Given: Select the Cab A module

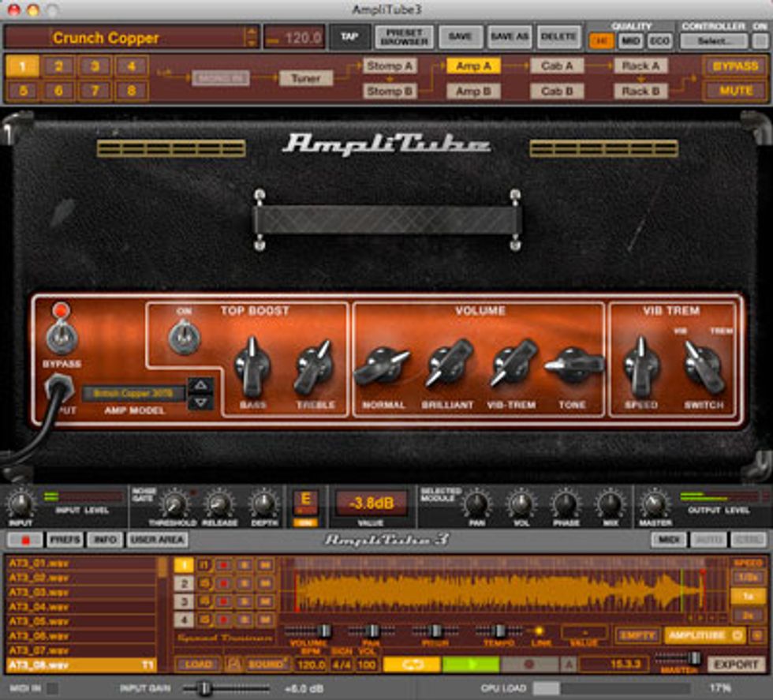Looking at the screenshot, I should click(x=557, y=66).
